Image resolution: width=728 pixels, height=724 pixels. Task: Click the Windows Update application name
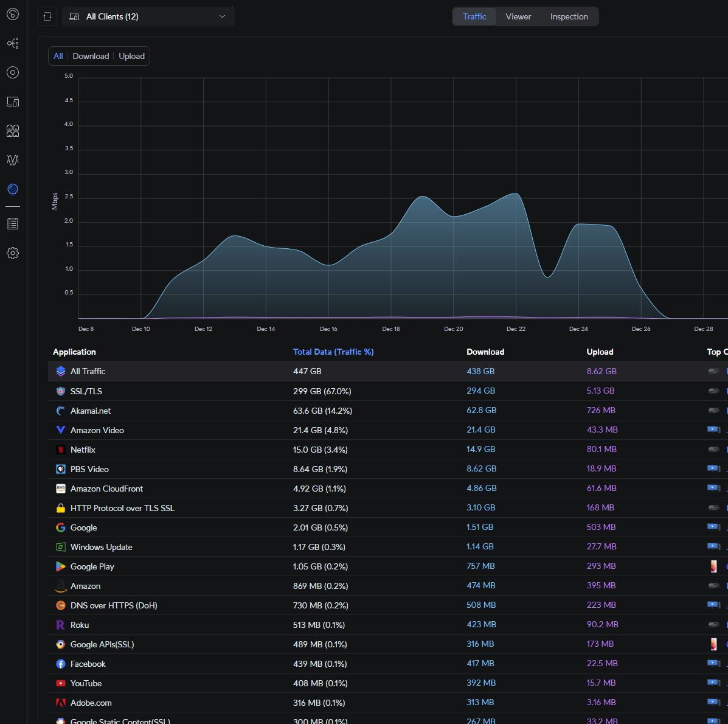[x=101, y=547]
